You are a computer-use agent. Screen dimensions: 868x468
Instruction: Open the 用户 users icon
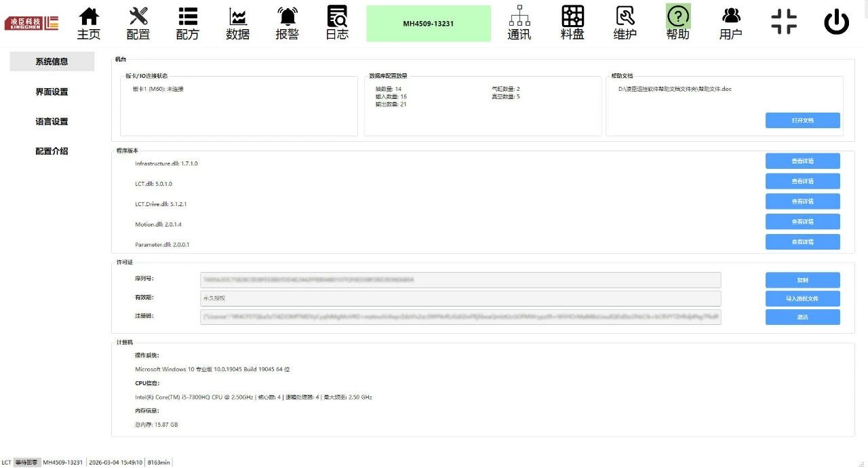(x=731, y=24)
